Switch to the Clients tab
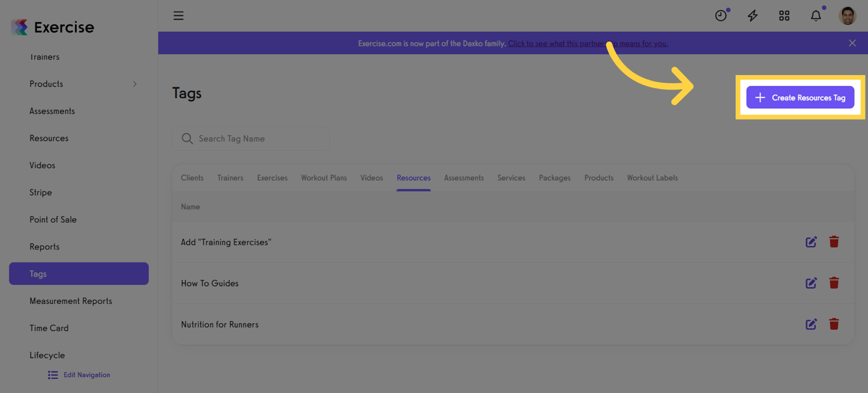 click(x=192, y=178)
